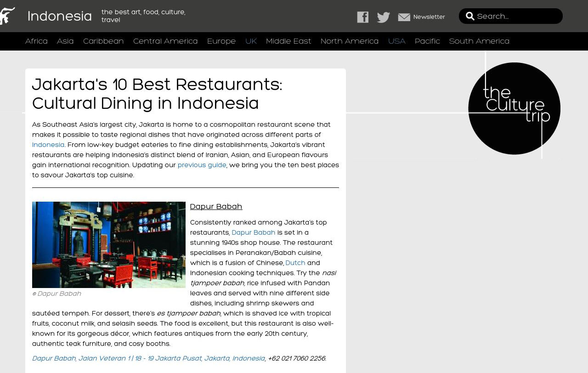Open the Central America menu item
The height and width of the screenshot is (373, 588).
tap(165, 41)
